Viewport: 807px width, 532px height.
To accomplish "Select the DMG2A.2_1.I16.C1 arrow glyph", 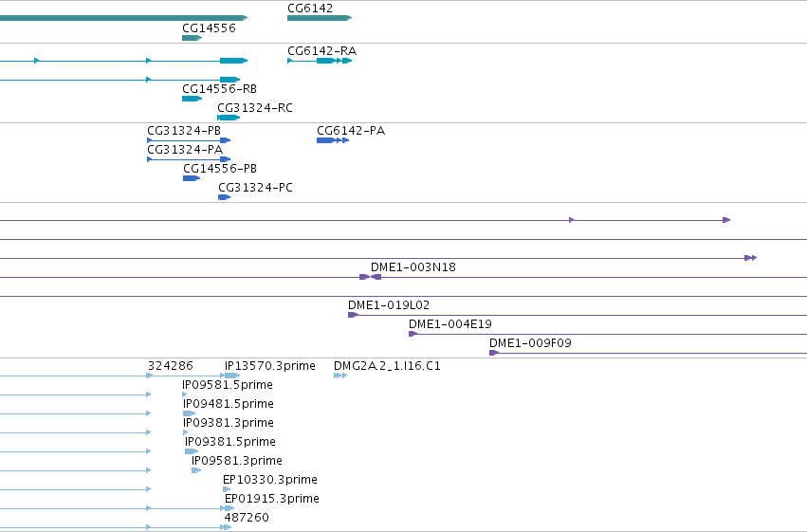I will (340, 376).
